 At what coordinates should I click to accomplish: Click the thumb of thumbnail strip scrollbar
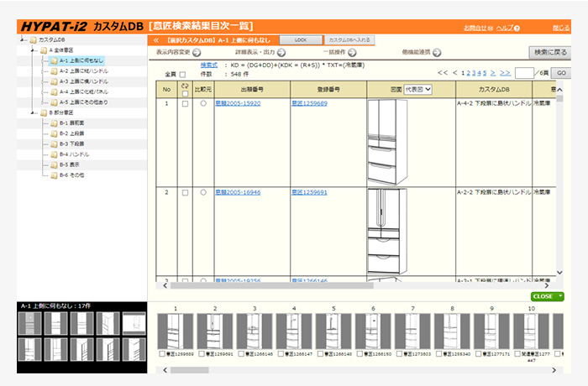(190, 370)
